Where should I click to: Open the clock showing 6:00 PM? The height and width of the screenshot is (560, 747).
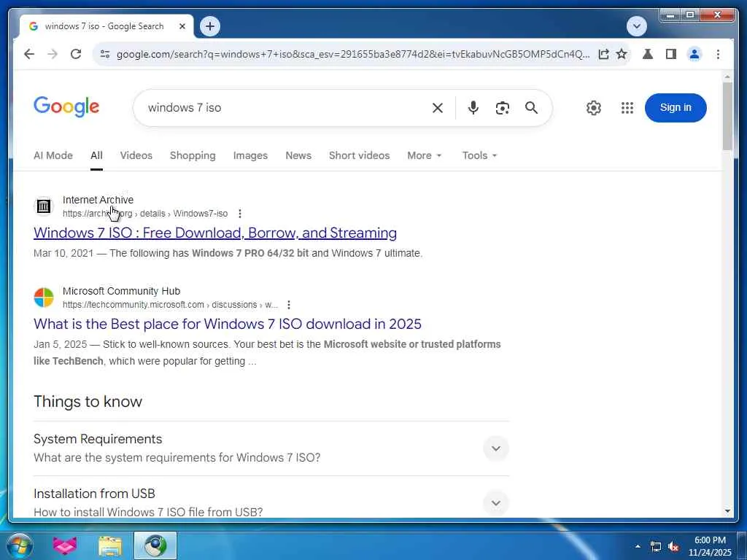point(709,546)
